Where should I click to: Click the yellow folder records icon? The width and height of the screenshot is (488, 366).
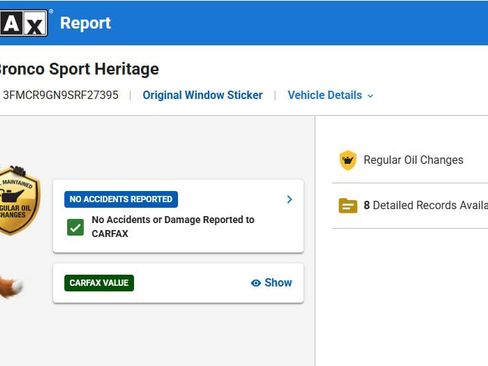348,205
